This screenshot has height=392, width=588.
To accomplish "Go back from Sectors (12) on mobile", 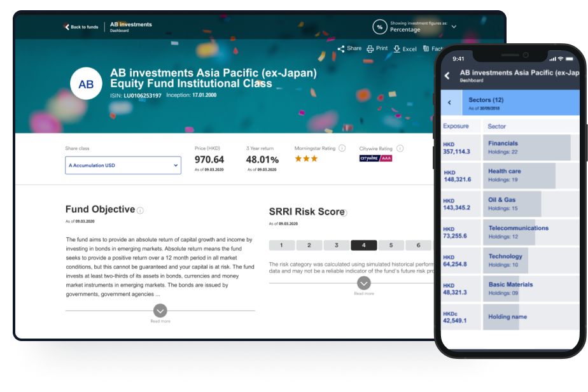I will pyautogui.click(x=450, y=102).
